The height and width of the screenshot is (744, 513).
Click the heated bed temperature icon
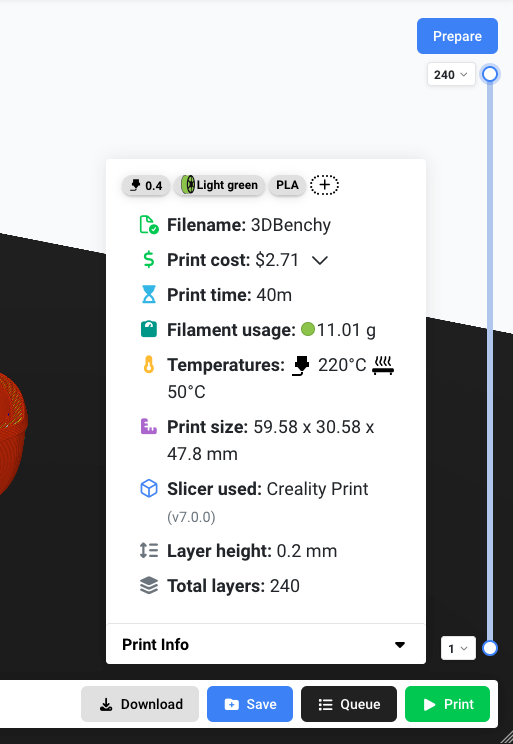pos(383,365)
